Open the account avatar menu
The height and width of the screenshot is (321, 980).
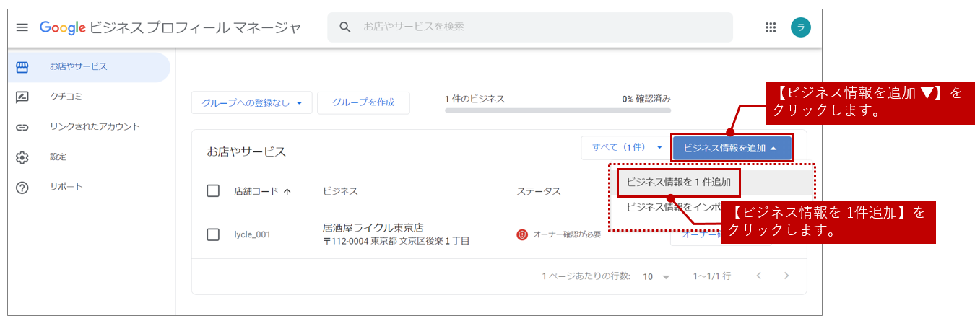point(800,27)
